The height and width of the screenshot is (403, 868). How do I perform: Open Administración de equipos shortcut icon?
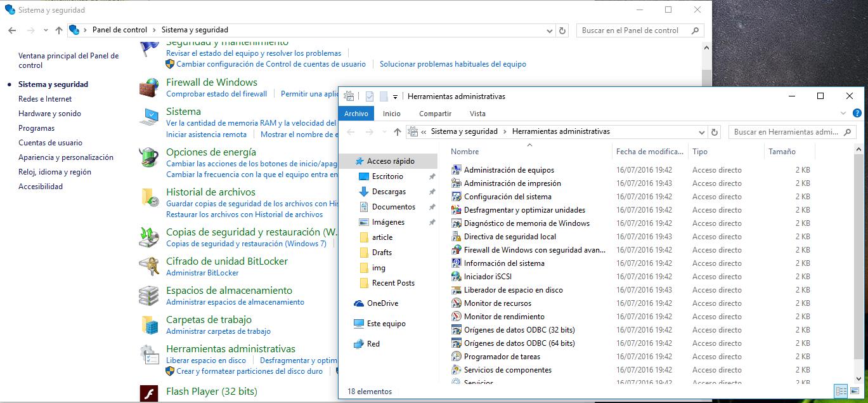[456, 169]
